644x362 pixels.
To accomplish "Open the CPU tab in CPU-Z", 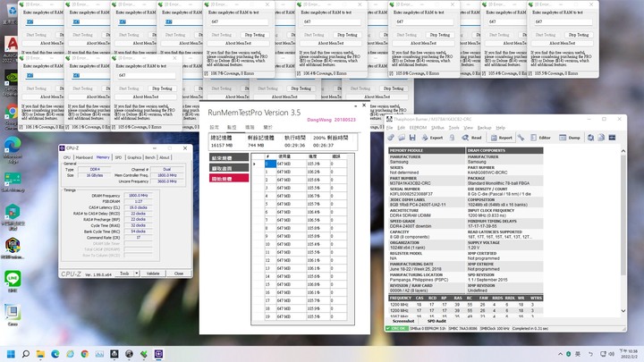I will [67, 157].
